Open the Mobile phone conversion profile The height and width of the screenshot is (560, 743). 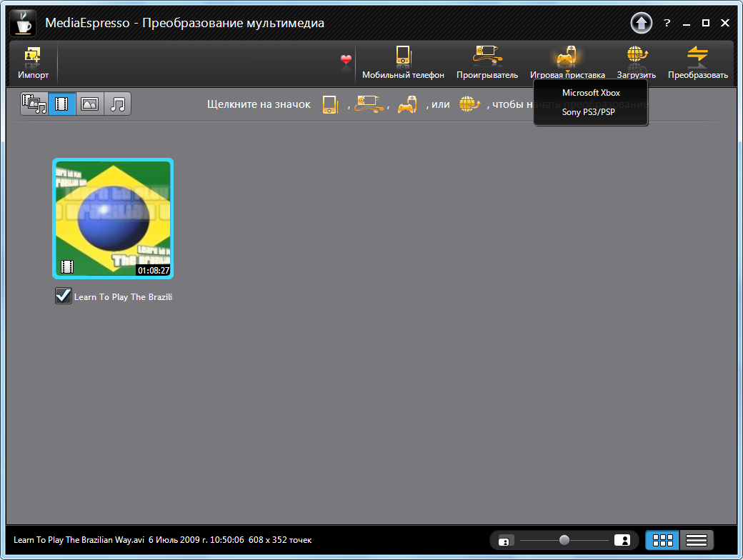click(403, 62)
